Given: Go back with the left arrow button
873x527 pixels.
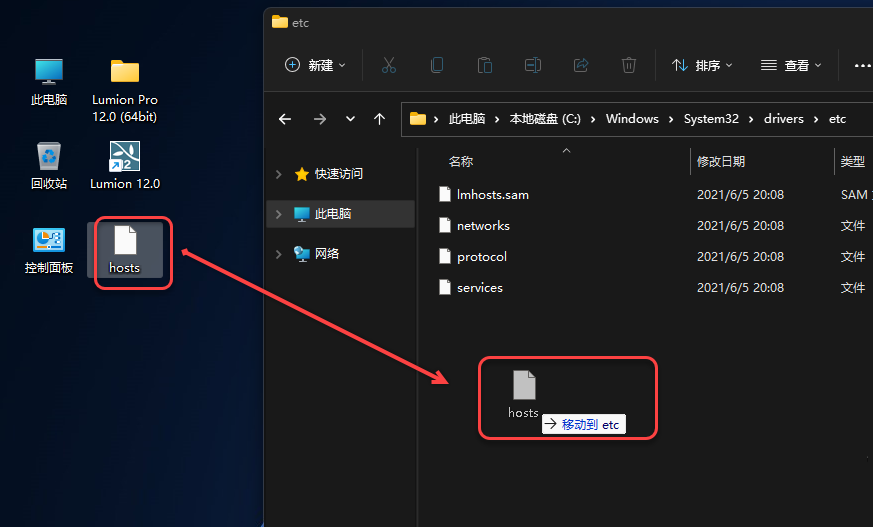Looking at the screenshot, I should pyautogui.click(x=285, y=119).
